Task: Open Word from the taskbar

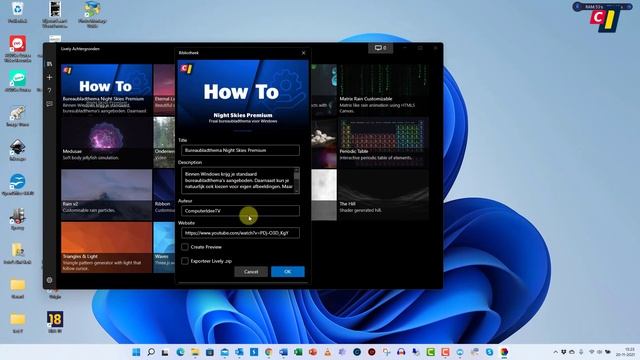Action: click(283, 352)
